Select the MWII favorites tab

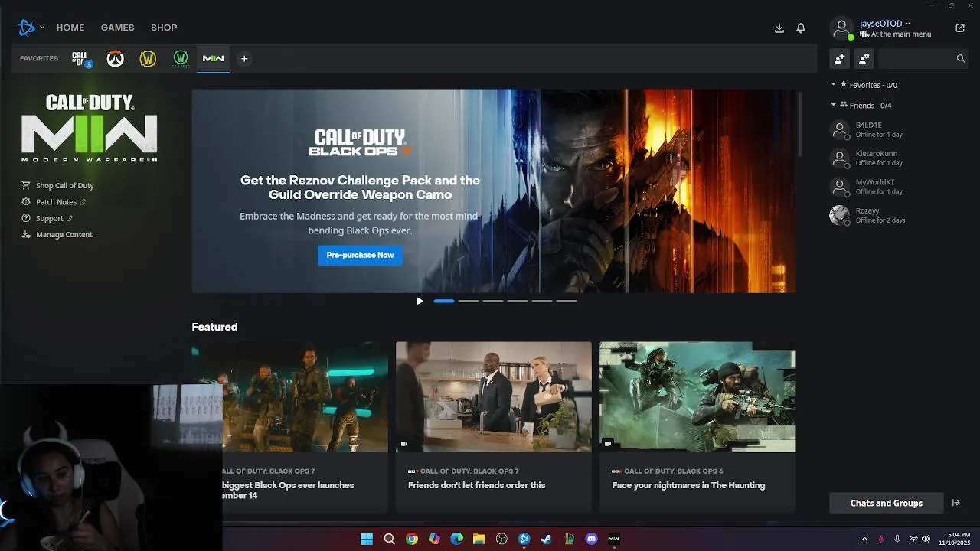click(213, 59)
